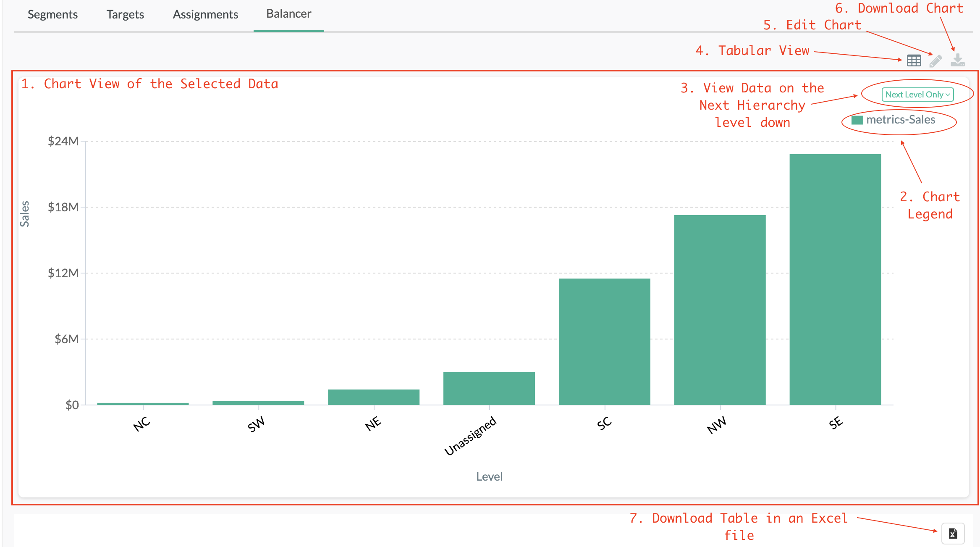This screenshot has height=547, width=980.
Task: Click the NE axis label
Action: pyautogui.click(x=373, y=423)
